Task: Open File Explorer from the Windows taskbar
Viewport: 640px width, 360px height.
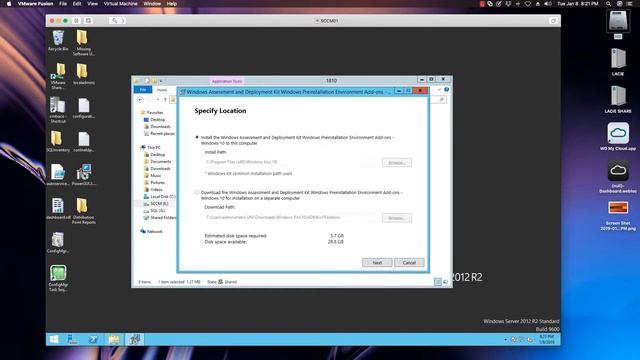Action: (x=114, y=339)
